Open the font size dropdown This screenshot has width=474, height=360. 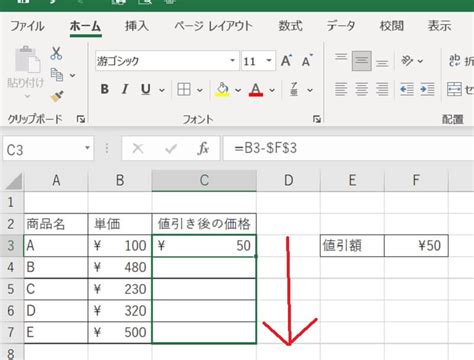coord(268,61)
